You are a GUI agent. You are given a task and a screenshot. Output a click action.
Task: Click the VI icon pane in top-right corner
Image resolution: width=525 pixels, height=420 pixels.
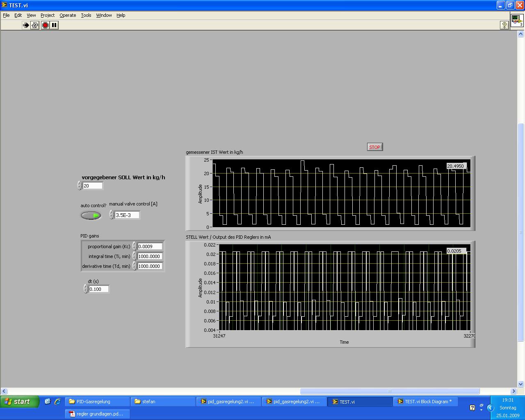pyautogui.click(x=517, y=21)
